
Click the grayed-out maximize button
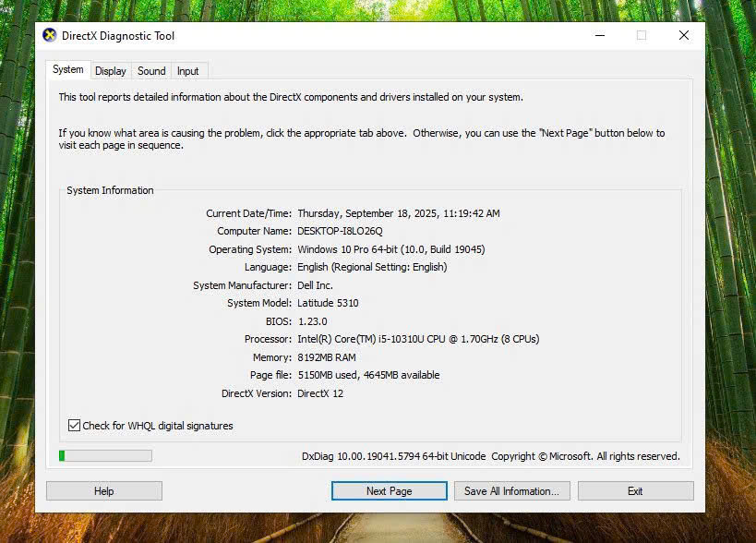point(642,36)
